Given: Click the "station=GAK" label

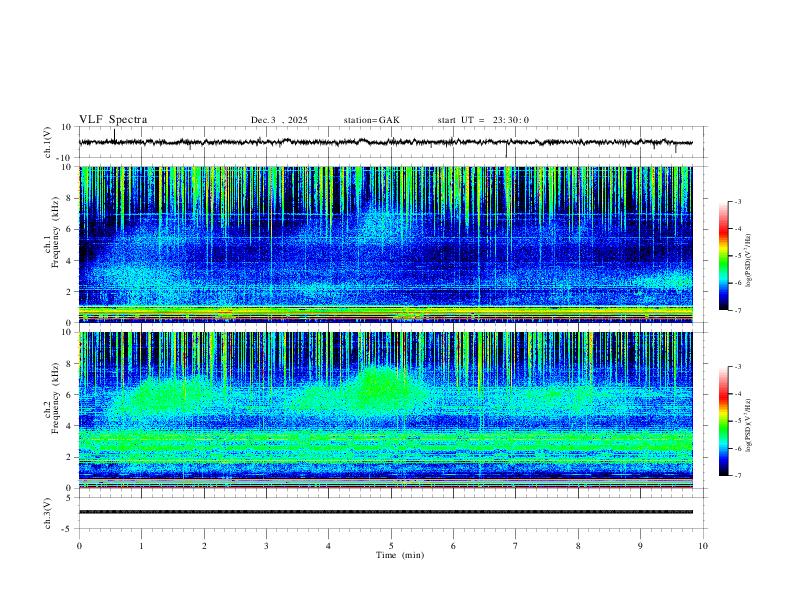Looking at the screenshot, I should coord(371,120).
